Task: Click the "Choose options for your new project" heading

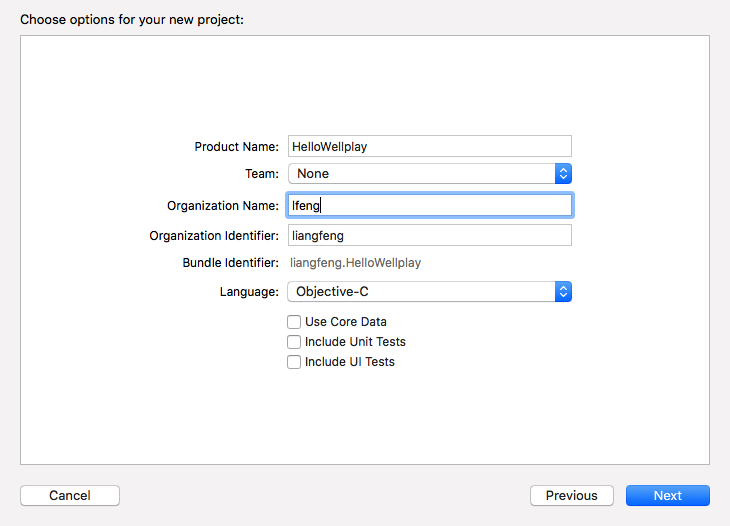Action: [131, 19]
